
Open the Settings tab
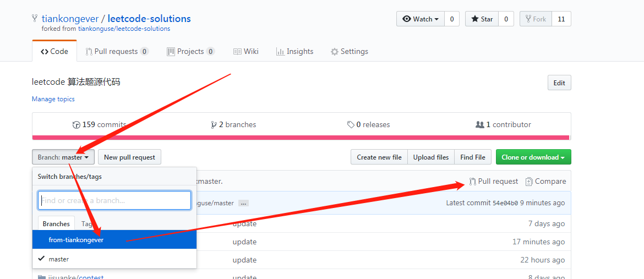pyautogui.click(x=350, y=51)
